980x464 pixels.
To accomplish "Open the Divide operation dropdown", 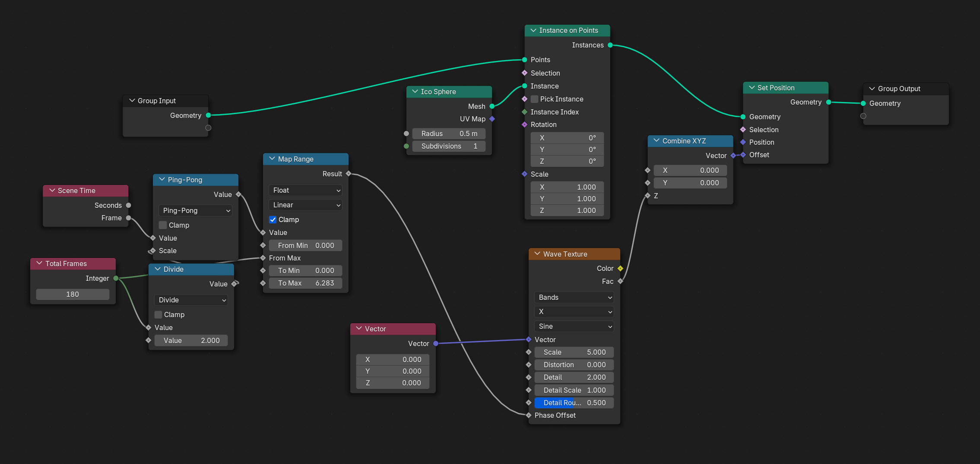I will (x=191, y=300).
